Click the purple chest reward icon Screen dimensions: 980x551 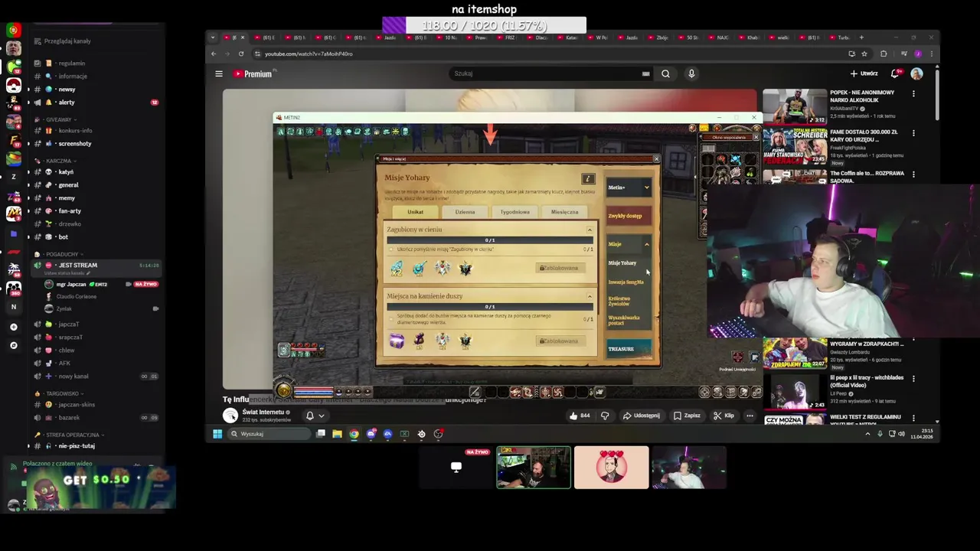coord(397,341)
